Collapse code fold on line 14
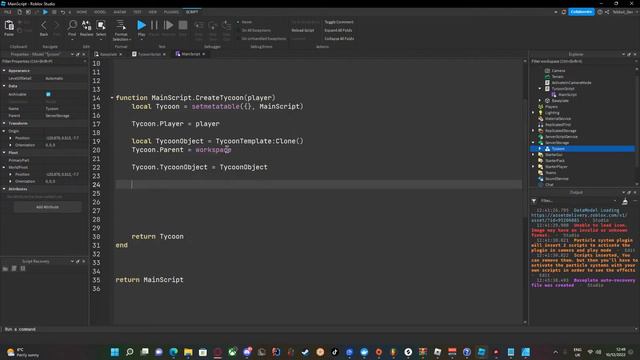 click(112, 98)
